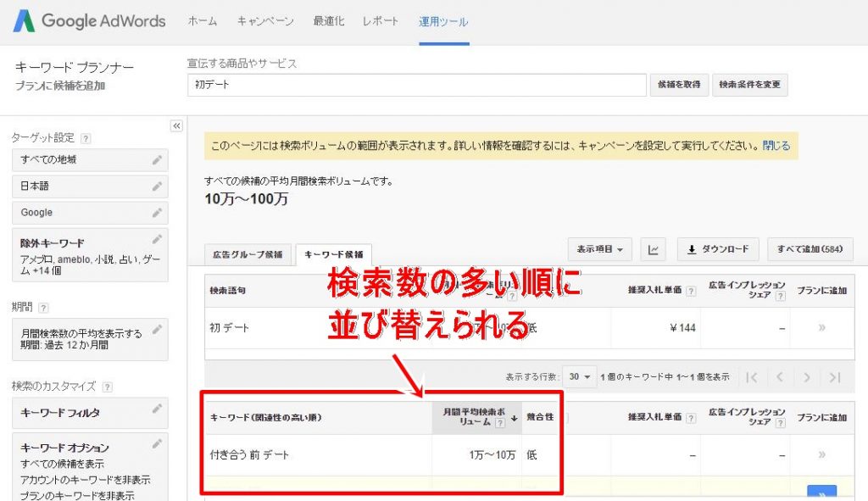Click キーワード(関連性の高い順) column header
Image resolution: width=868 pixels, height=501 pixels.
click(265, 417)
